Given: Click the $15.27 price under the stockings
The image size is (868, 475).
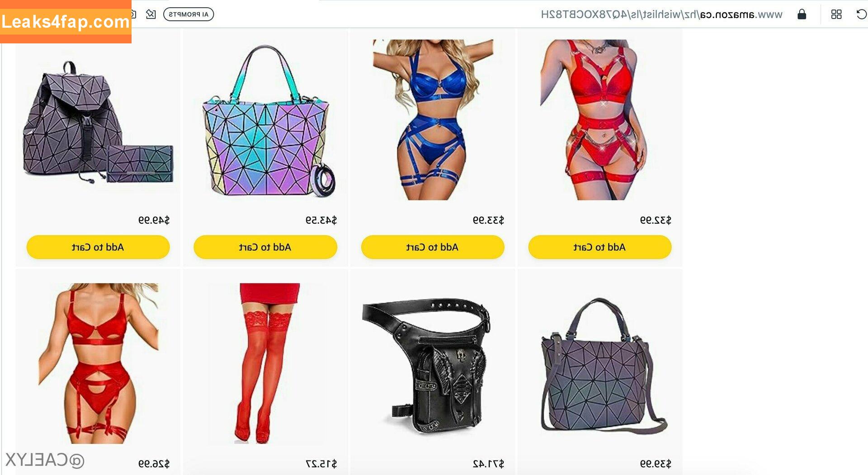Looking at the screenshot, I should [321, 464].
